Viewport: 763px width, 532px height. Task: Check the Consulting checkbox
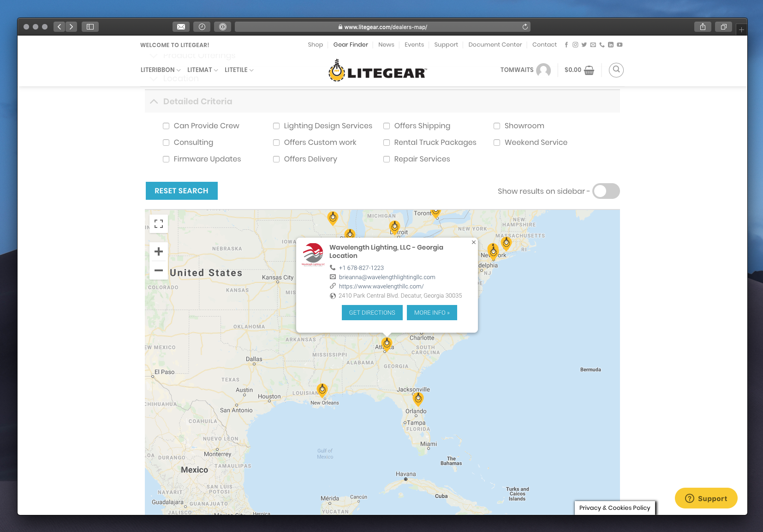166,143
